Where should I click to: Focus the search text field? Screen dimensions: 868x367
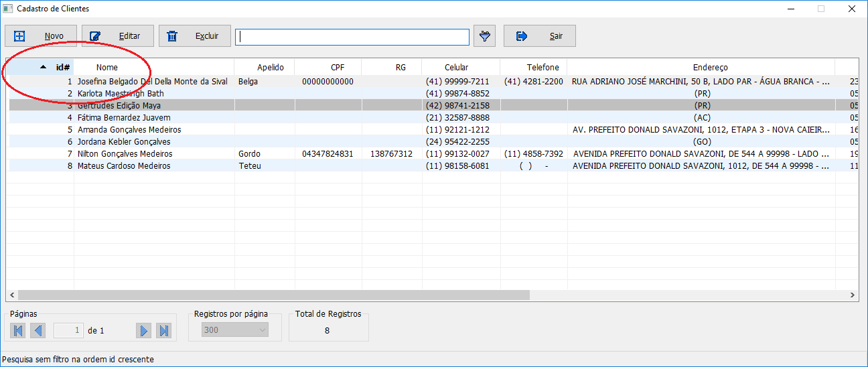(352, 37)
